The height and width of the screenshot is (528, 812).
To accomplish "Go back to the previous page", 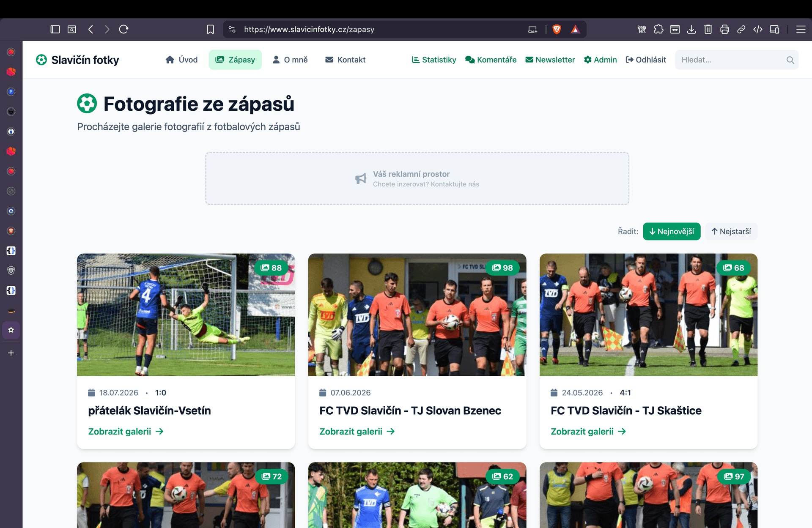I will pyautogui.click(x=91, y=29).
